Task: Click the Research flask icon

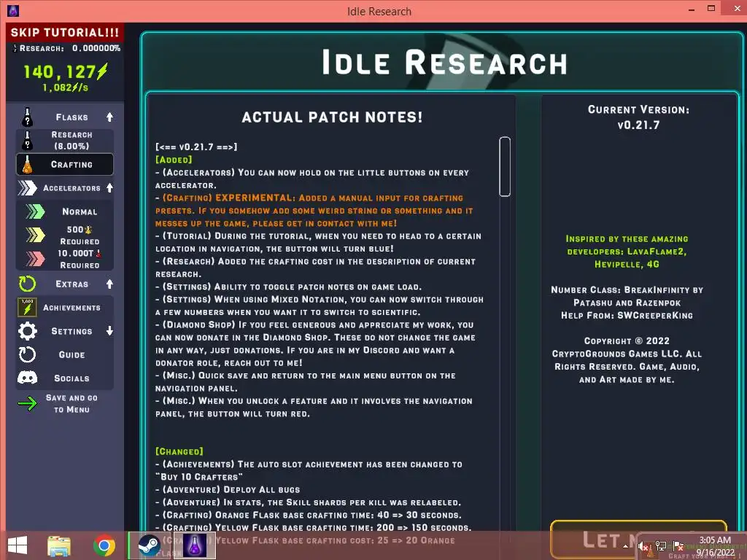Action: [x=27, y=141]
